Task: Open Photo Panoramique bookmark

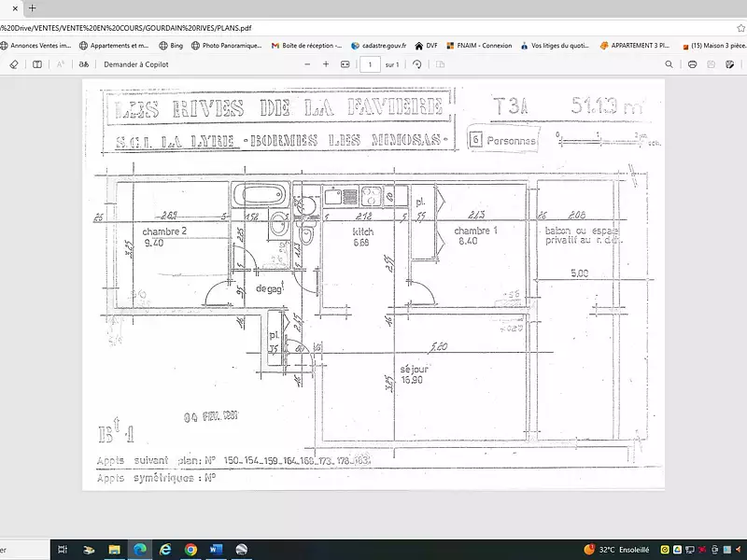Action: point(227,46)
